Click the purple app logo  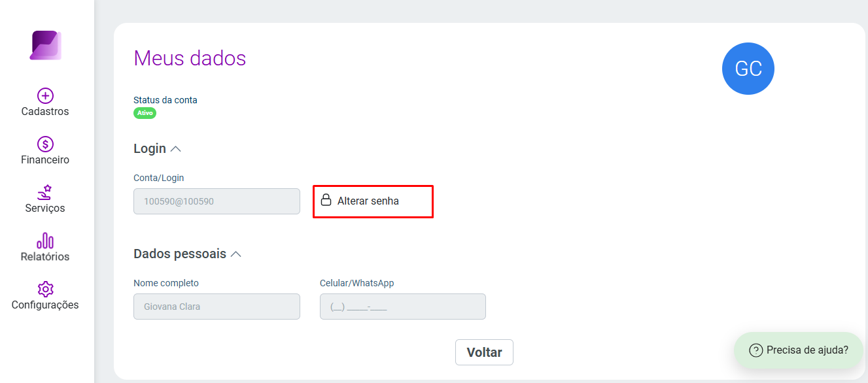click(x=45, y=45)
